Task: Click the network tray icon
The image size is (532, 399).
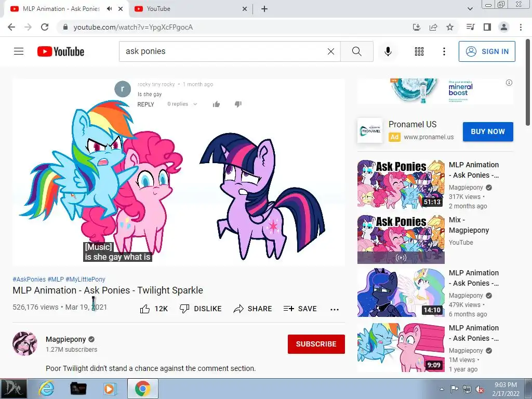Action: click(x=467, y=390)
